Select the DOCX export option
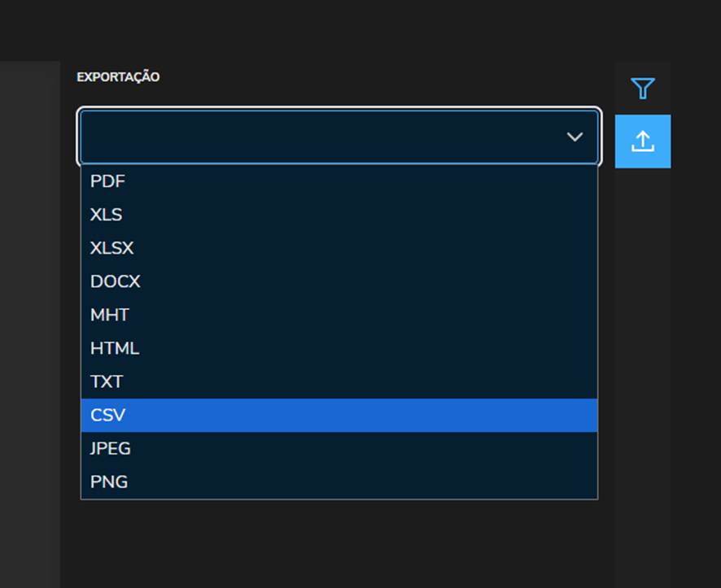 116,281
